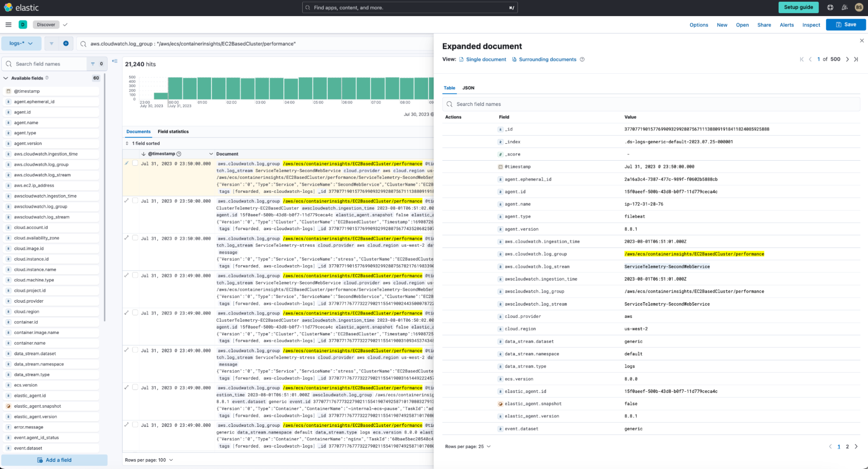Viewport: 868px width, 469px height.
Task: Select the JSON tab in flyout
Action: click(468, 88)
